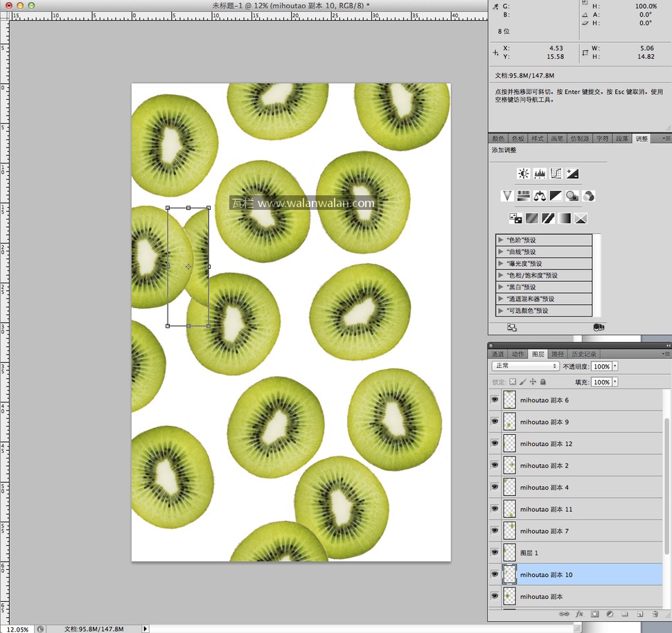Click the Levels histogram adjustment icon

540,174
